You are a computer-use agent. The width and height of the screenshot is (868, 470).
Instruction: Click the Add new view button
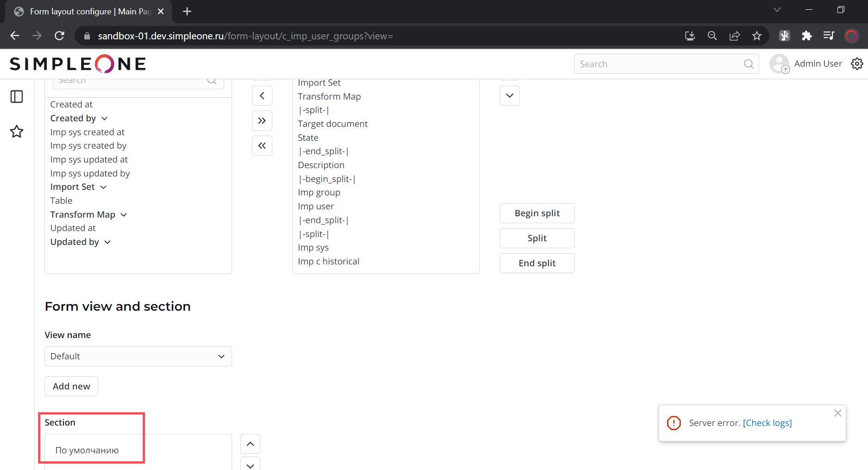71,387
